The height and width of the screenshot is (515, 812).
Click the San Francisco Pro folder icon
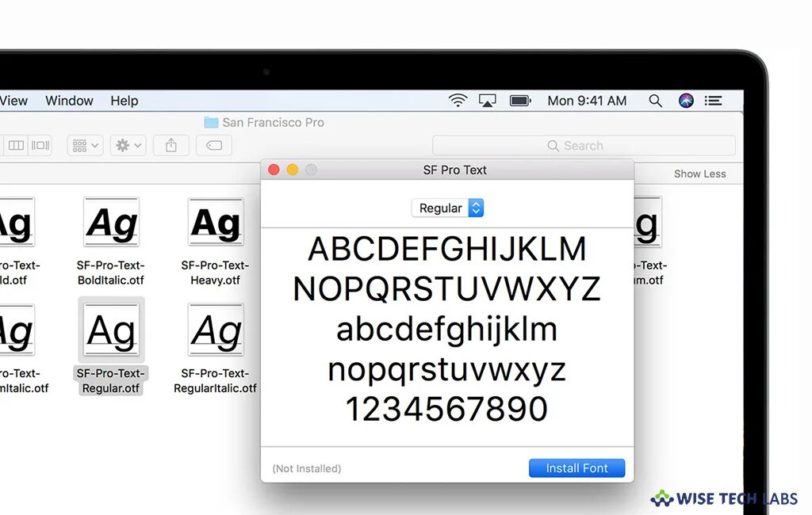[x=211, y=123]
